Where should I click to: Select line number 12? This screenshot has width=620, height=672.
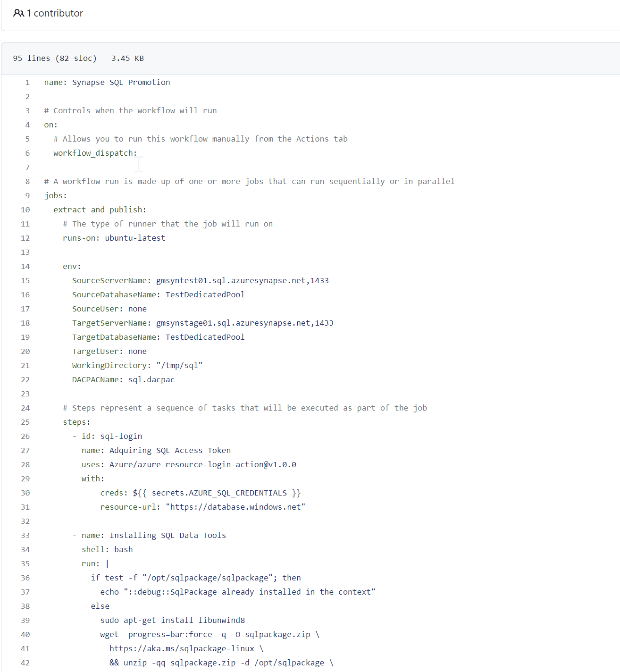25,238
